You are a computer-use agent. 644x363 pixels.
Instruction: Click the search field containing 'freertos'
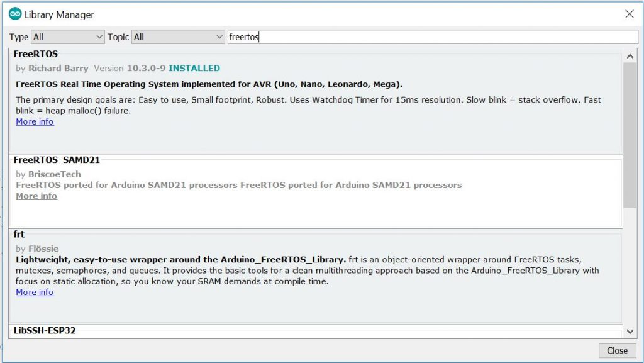[431, 37]
